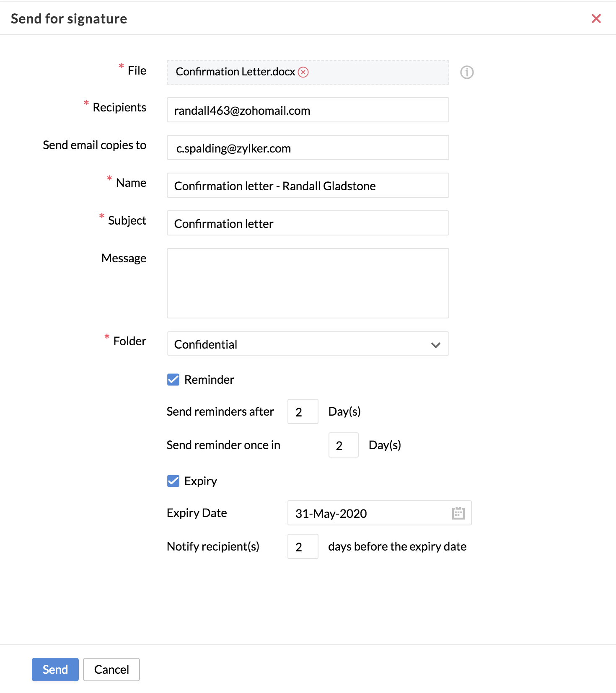
Task: Click into the Message text area
Action: coord(308,284)
